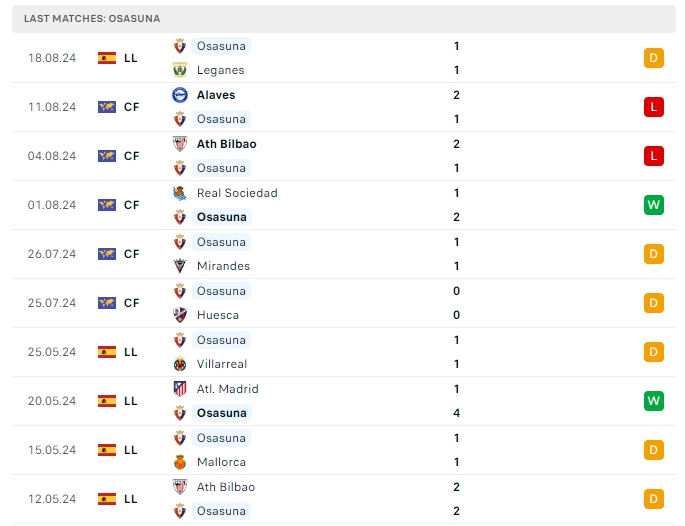Image resolution: width=685 pixels, height=526 pixels.
Task: Click the Mallorca club crest icon
Action: (180, 462)
